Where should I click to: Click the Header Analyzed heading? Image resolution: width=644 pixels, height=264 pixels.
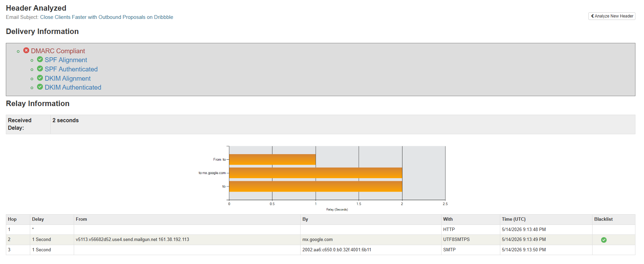click(36, 8)
